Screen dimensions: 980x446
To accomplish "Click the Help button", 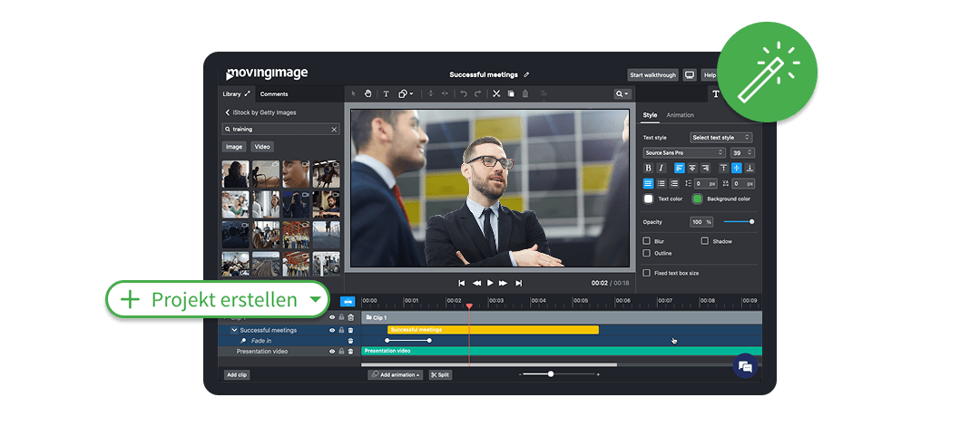I will click(x=710, y=75).
